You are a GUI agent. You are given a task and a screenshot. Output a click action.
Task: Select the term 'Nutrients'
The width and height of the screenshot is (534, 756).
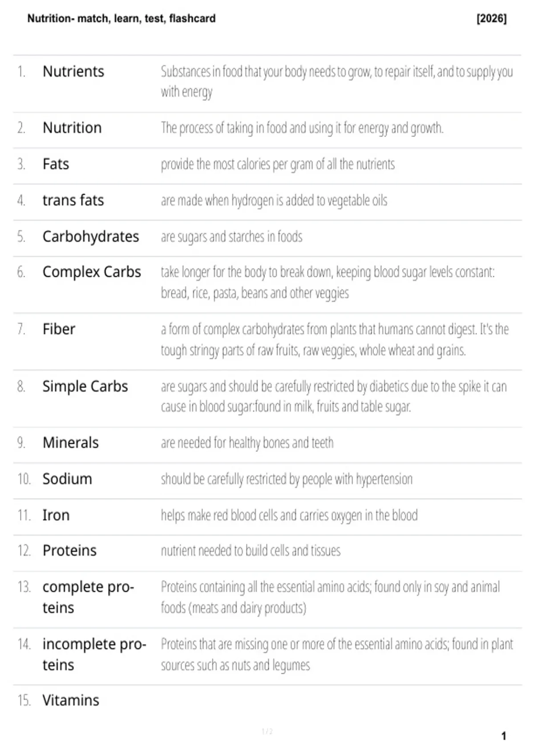(x=73, y=71)
